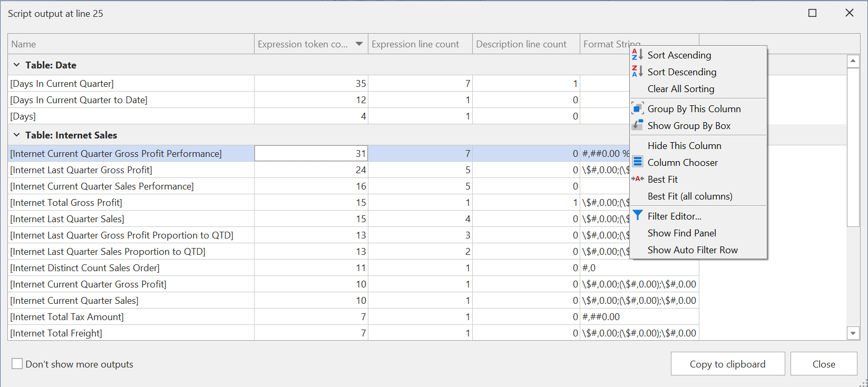
Task: Click the Filter Editor funnel icon
Action: point(637,215)
